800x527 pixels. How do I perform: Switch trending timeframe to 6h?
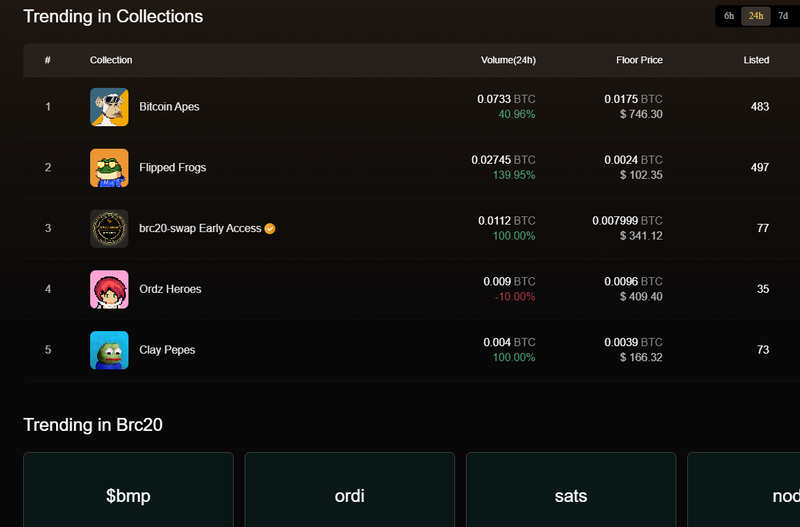coord(729,16)
